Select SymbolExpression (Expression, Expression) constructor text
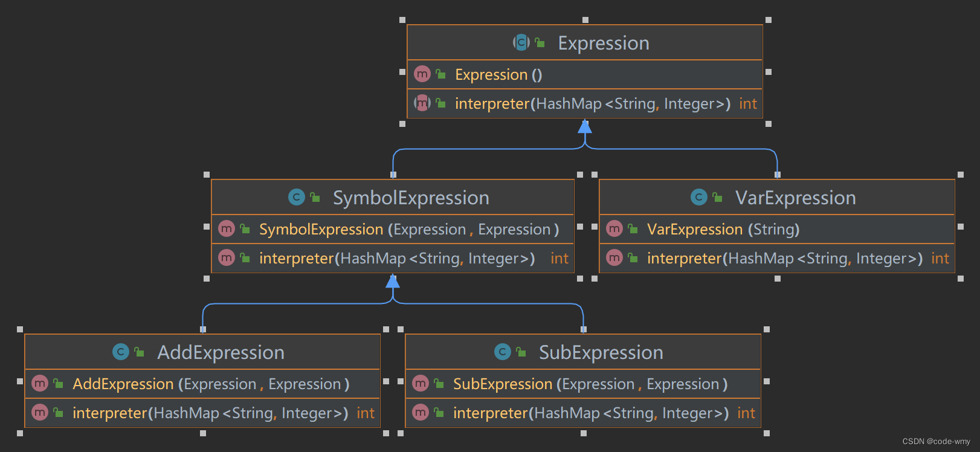980x452 pixels. pyautogui.click(x=409, y=230)
